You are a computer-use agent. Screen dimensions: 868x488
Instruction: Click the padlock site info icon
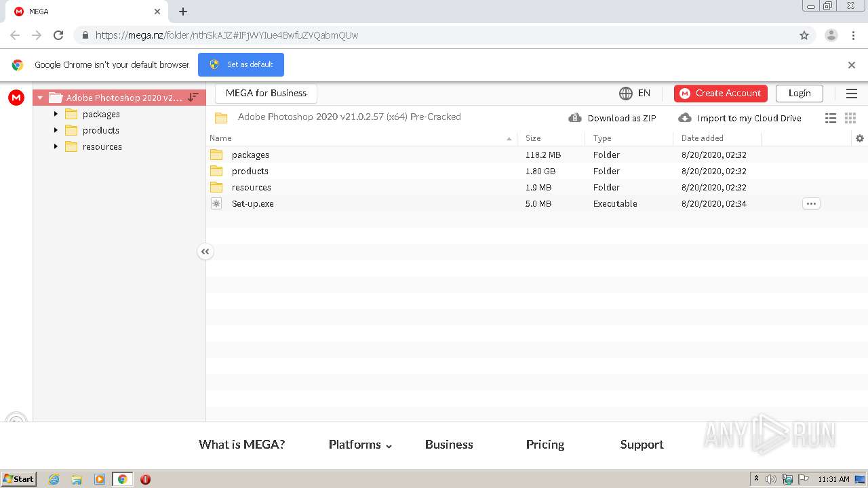click(x=85, y=35)
